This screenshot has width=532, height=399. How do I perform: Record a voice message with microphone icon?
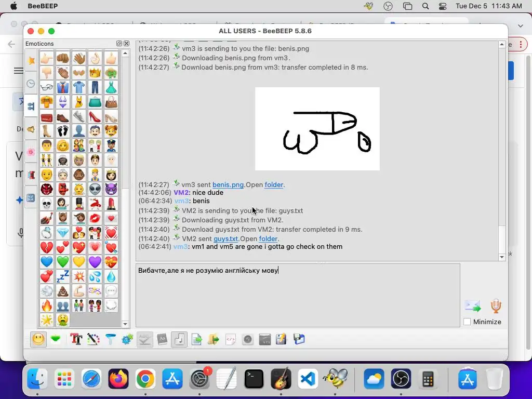(496, 306)
